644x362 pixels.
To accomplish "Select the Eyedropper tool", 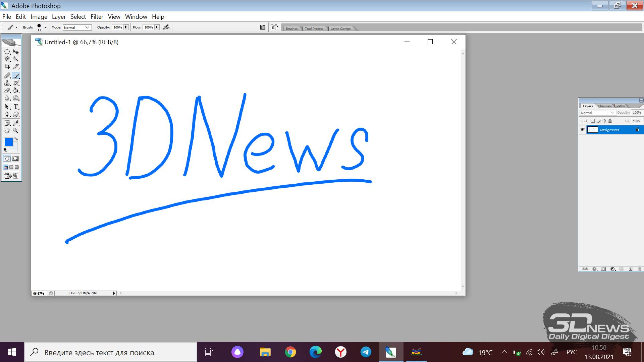I will point(16,123).
